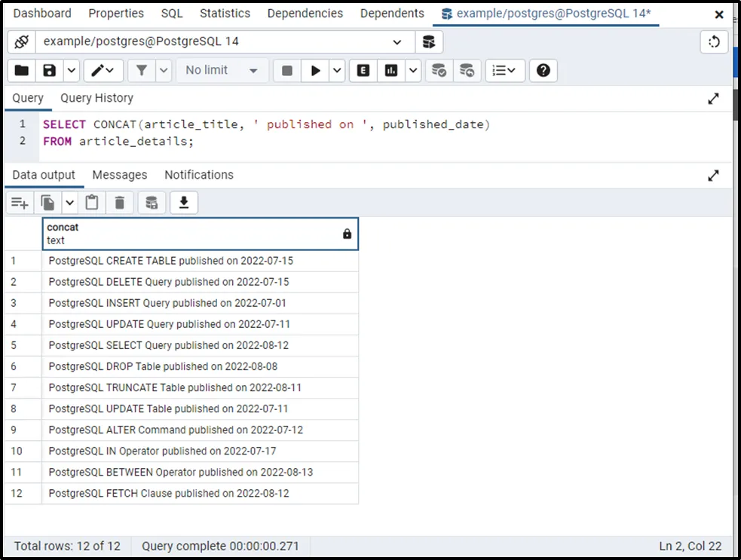This screenshot has height=560, width=741.
Task: Toggle the connection status icon
Action: click(22, 41)
